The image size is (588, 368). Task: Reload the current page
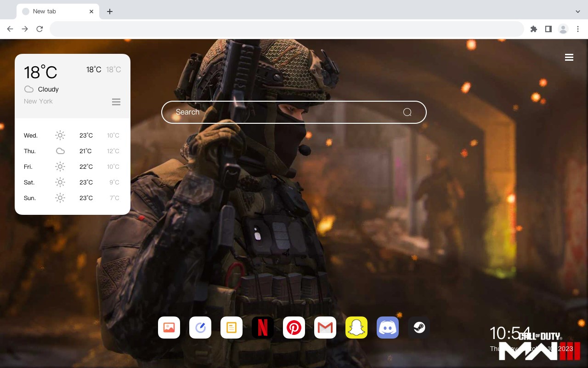(x=40, y=29)
